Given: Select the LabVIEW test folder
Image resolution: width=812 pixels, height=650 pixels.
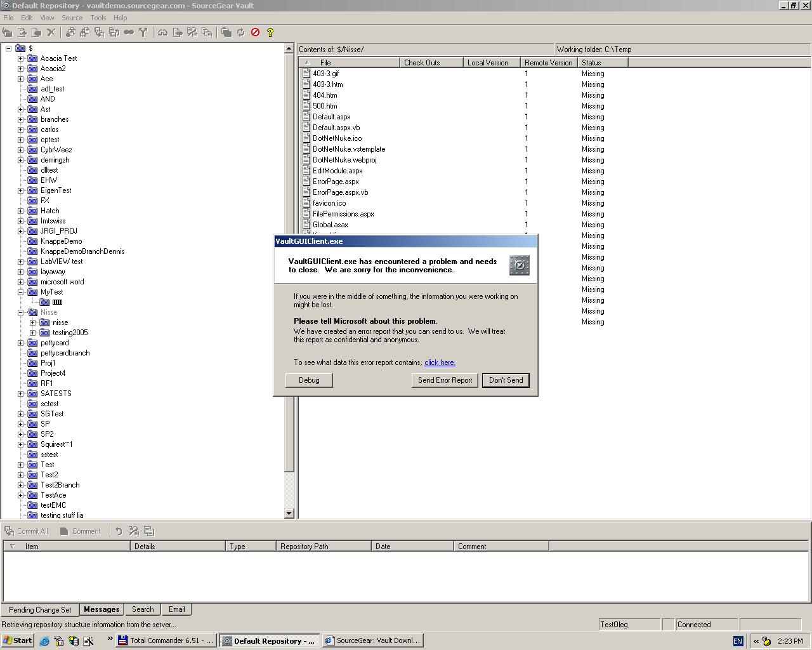Looking at the screenshot, I should point(62,262).
